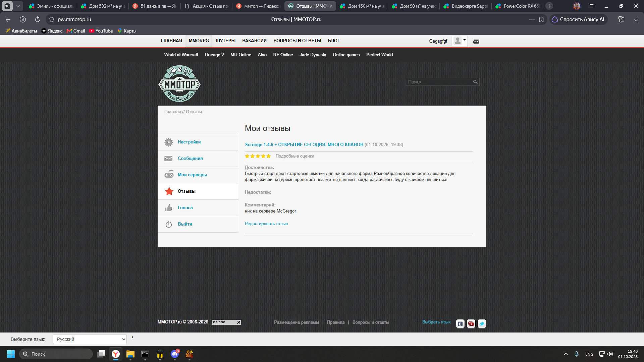Close the language selection bar
This screenshot has width=644, height=362.
coord(132,337)
